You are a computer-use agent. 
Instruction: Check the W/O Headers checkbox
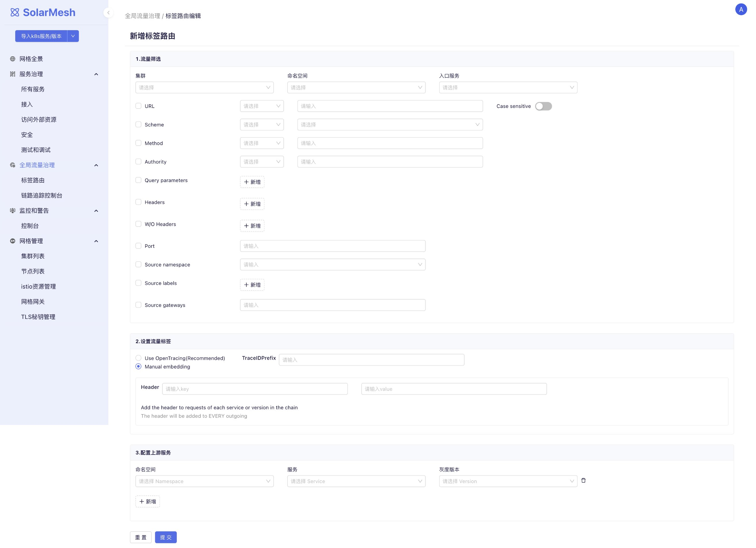point(138,224)
